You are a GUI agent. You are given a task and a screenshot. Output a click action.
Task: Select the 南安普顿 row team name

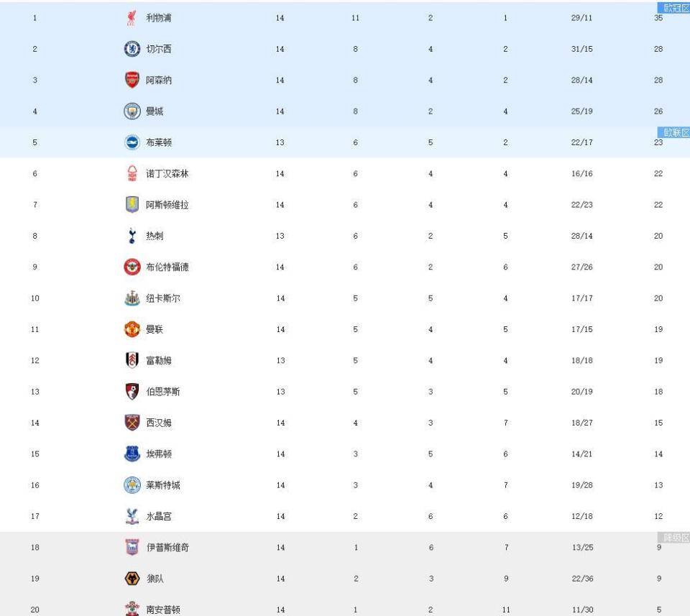[x=163, y=610]
